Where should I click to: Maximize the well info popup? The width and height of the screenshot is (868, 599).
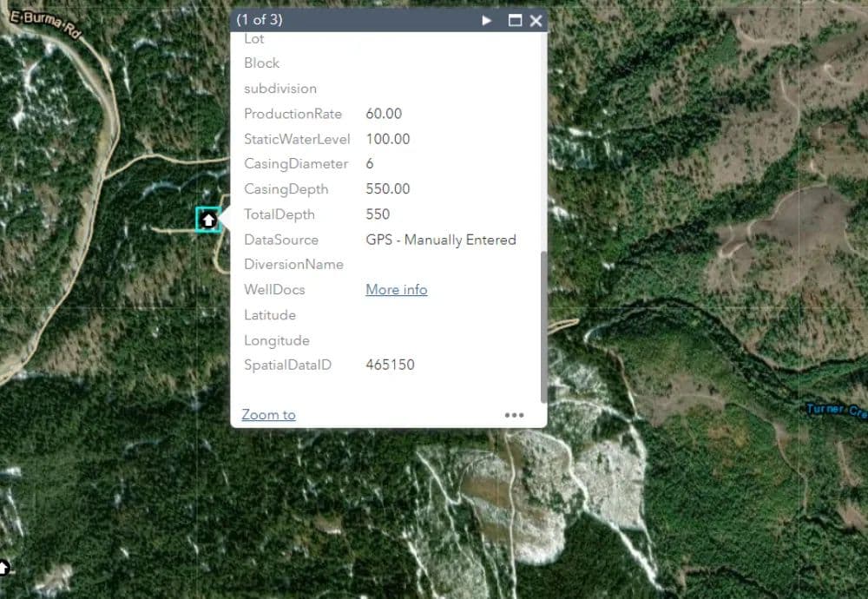[x=515, y=20]
